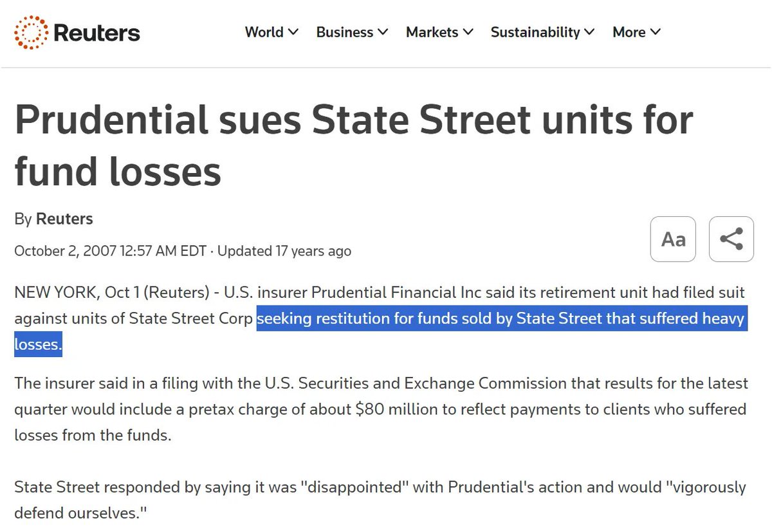The width and height of the screenshot is (772, 532).
Task: Open the Business menu item
Action: pos(344,32)
